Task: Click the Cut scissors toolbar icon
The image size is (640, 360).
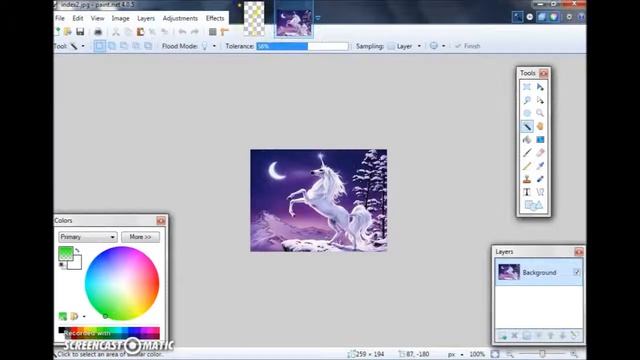Action: coord(116,32)
